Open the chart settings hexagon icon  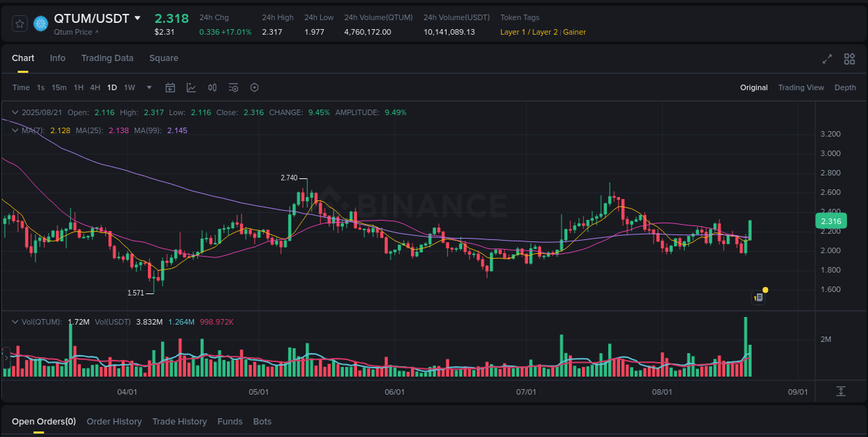coord(254,87)
